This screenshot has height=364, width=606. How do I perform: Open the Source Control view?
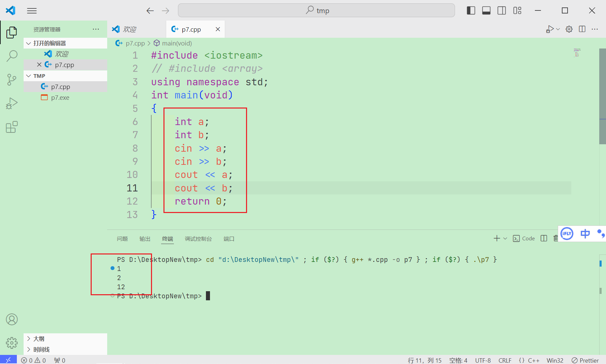[11, 80]
